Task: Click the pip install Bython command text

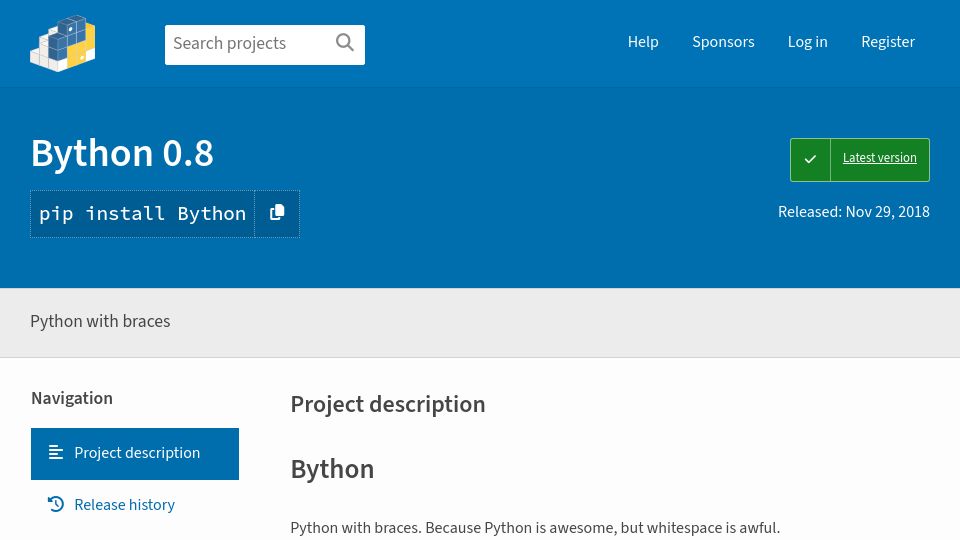Action: pyautogui.click(x=143, y=214)
